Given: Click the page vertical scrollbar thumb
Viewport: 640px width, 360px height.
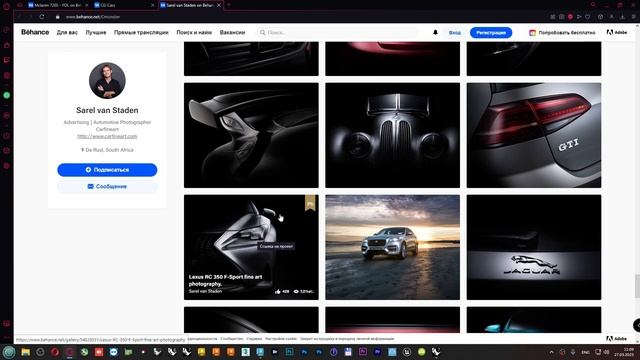Looking at the screenshot, I should (x=637, y=287).
